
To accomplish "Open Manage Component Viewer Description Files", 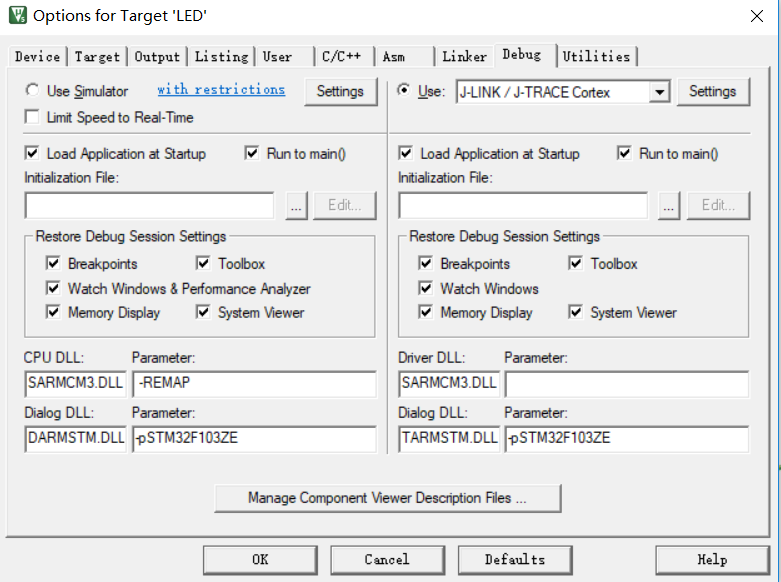I will pos(388,498).
